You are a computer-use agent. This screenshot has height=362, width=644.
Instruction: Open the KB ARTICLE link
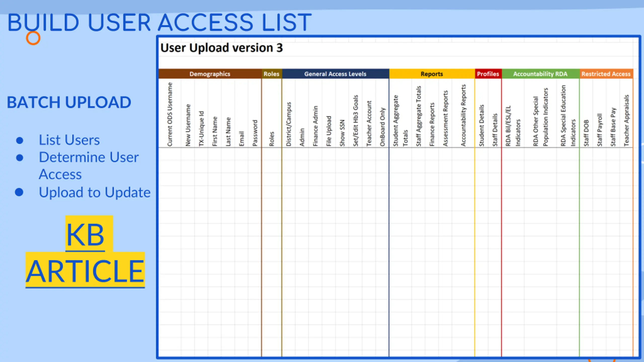coord(85,252)
